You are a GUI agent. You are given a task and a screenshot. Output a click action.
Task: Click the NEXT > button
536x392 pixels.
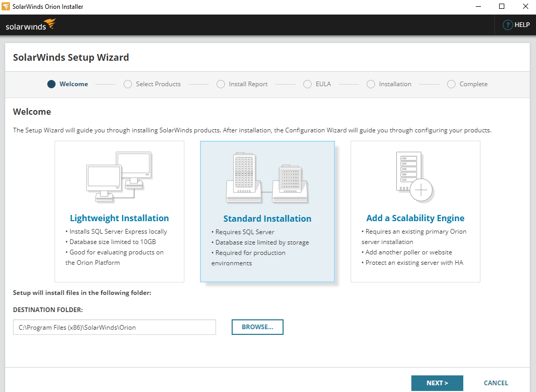coord(437,383)
